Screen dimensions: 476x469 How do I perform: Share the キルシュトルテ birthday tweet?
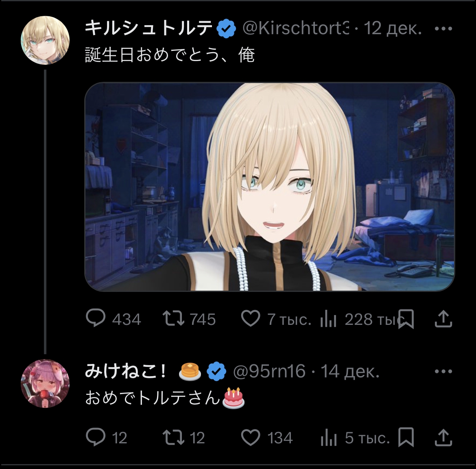[443, 319]
